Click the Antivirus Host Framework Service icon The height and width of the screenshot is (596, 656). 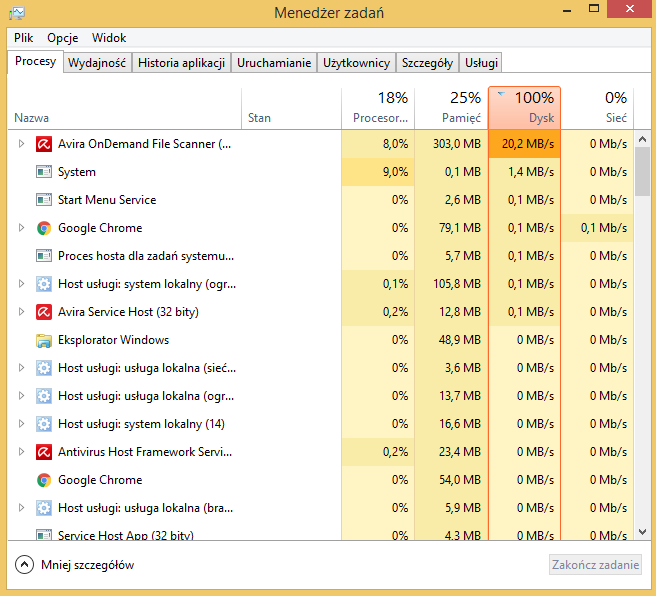tap(44, 452)
